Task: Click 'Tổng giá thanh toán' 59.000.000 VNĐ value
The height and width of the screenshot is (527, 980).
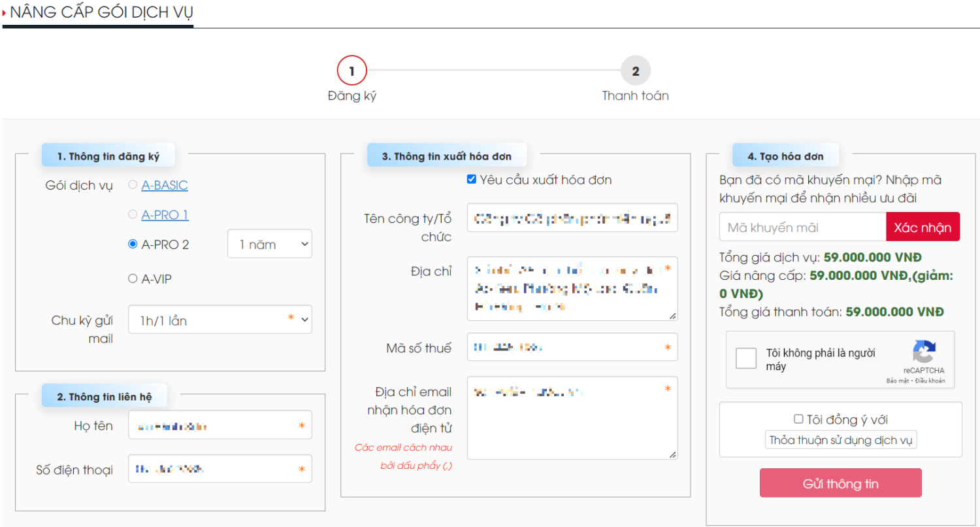Action: pos(894,312)
